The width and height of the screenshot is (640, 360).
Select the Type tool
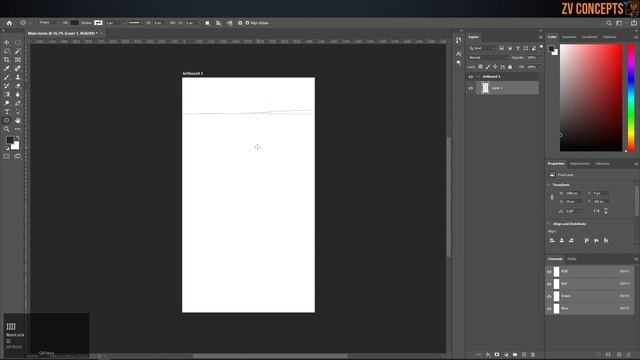coord(7,111)
